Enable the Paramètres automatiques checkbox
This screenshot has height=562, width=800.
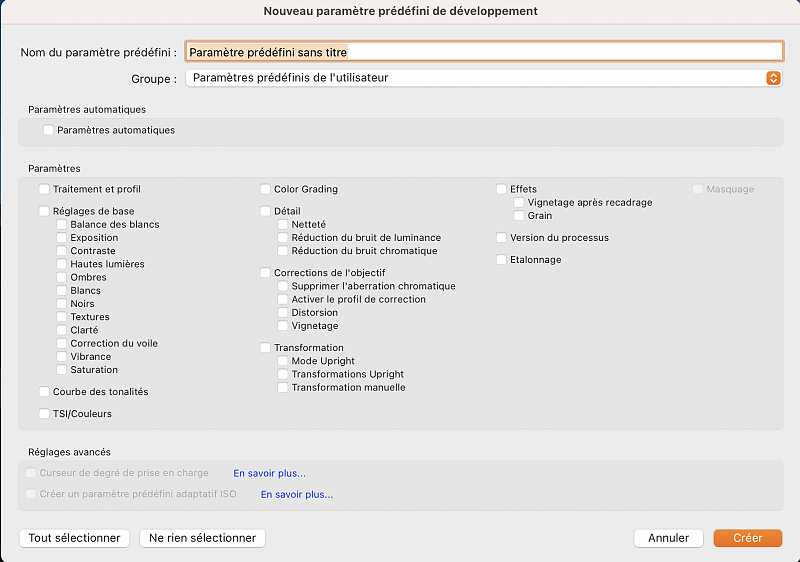tap(48, 130)
